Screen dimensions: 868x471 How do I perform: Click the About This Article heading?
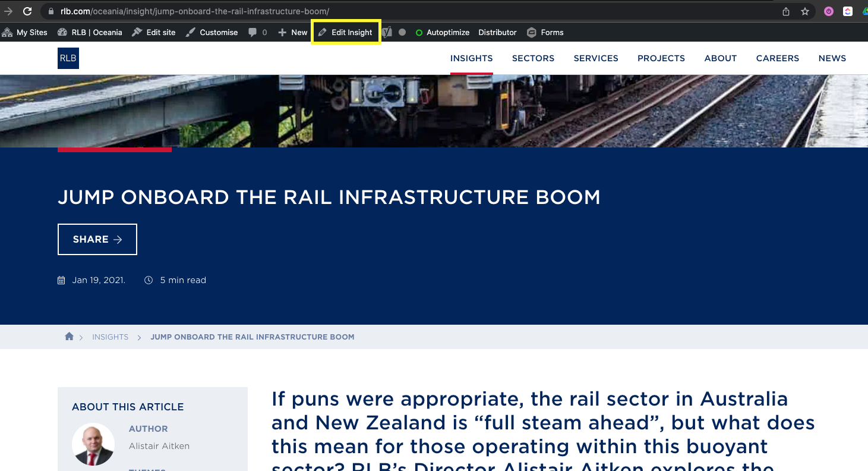click(128, 407)
